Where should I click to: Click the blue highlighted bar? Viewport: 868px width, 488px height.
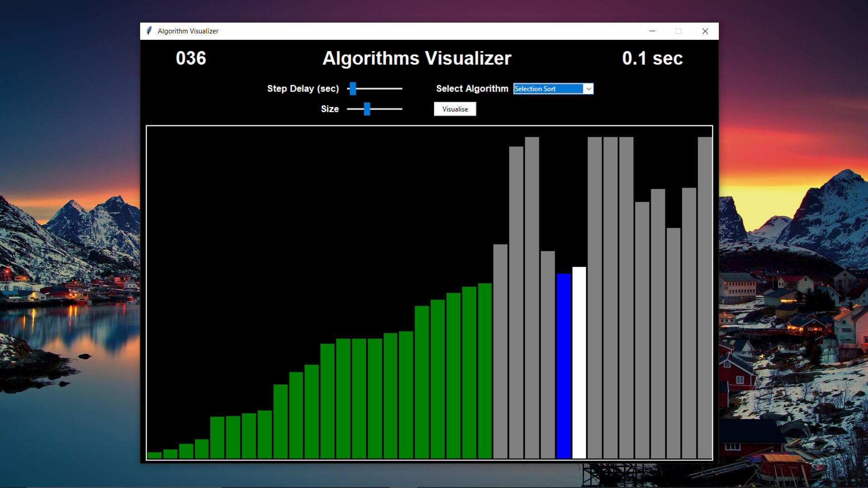[x=563, y=366]
